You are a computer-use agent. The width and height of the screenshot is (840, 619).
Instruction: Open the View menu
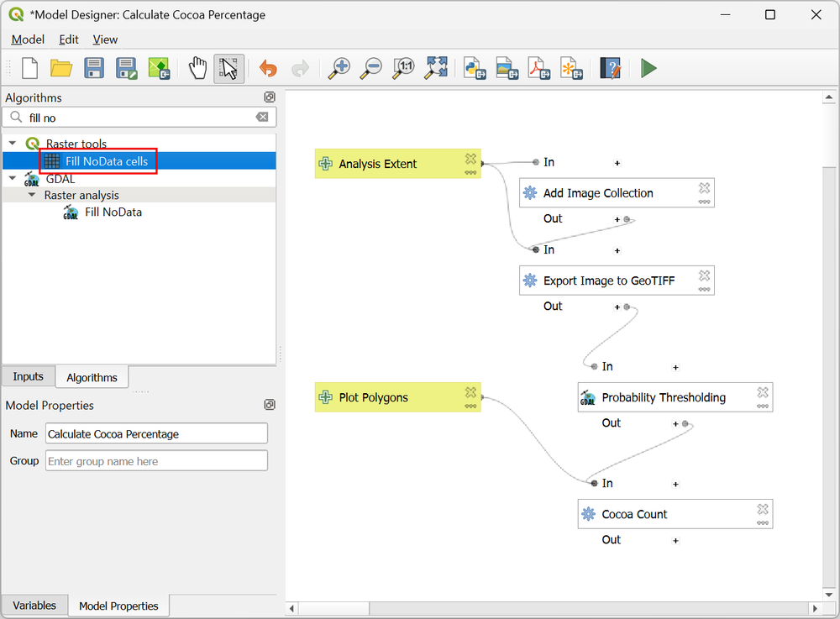[105, 39]
